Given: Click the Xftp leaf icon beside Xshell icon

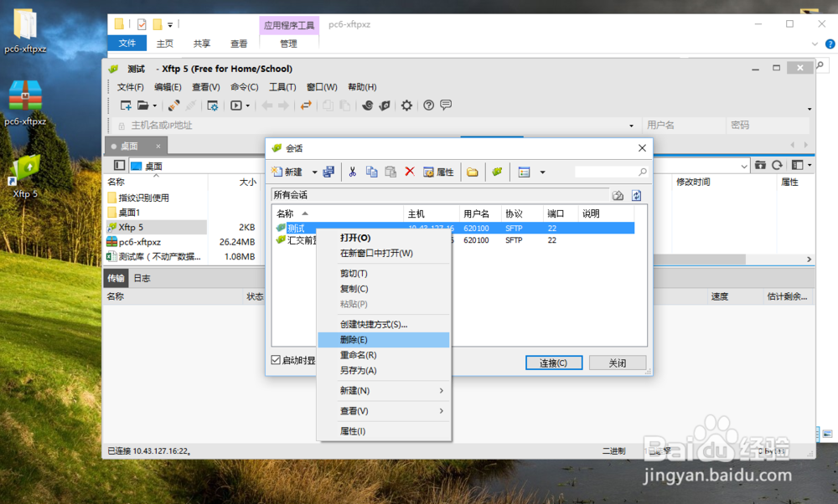Looking at the screenshot, I should click(385, 105).
